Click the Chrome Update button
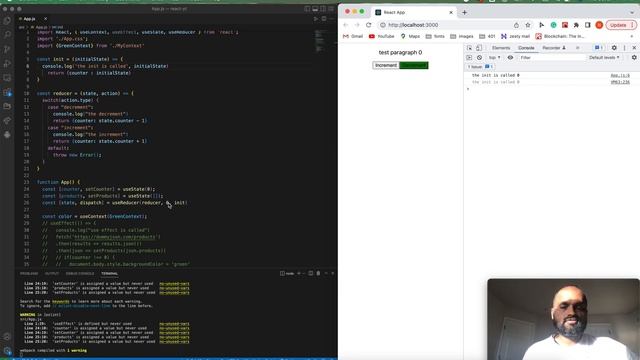The height and width of the screenshot is (360, 640). pyautogui.click(x=620, y=25)
